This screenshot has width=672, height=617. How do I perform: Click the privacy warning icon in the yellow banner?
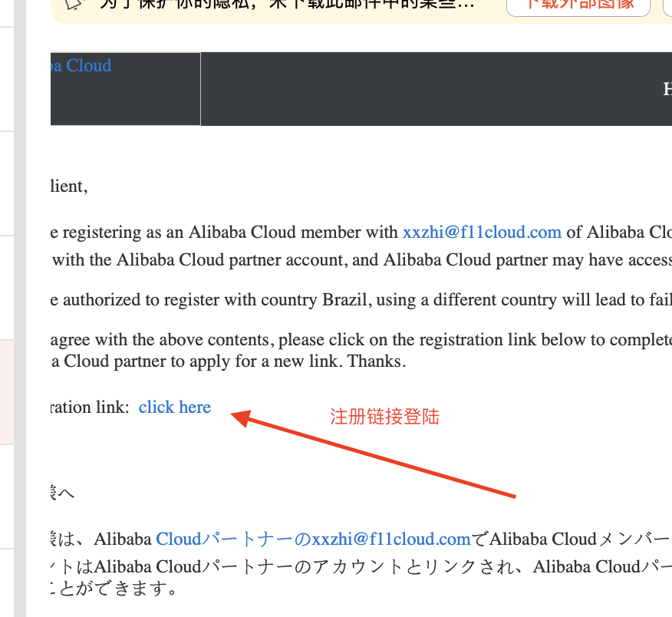(74, 5)
